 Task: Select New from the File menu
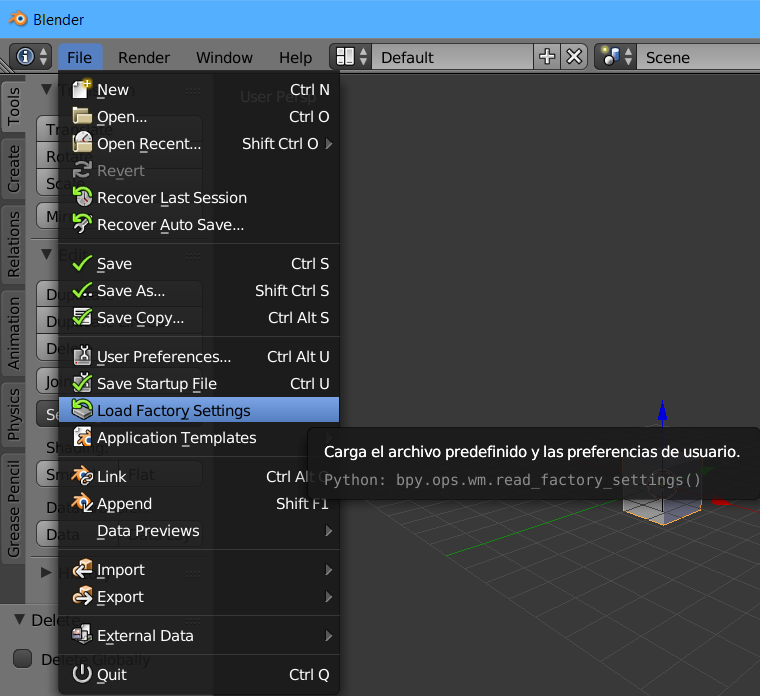click(x=199, y=90)
